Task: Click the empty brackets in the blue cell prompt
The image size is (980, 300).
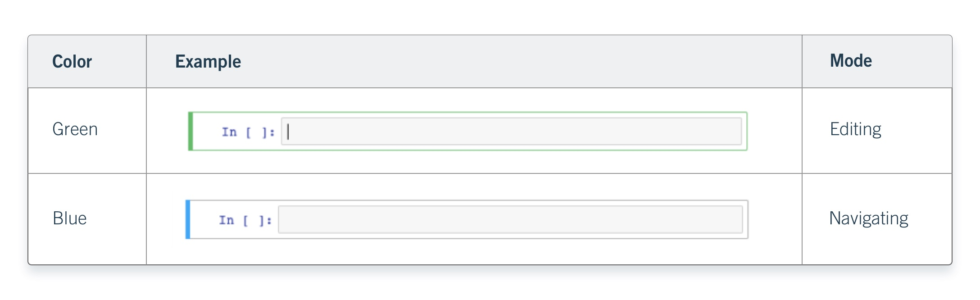Action: (x=252, y=221)
